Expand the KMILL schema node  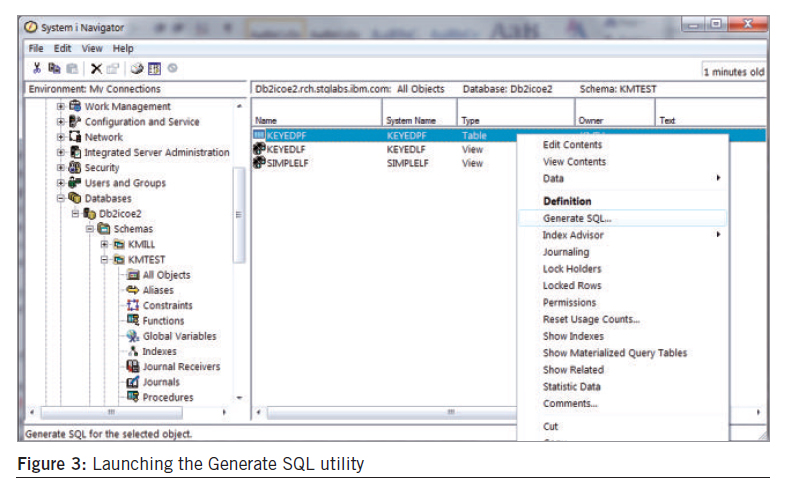point(104,244)
